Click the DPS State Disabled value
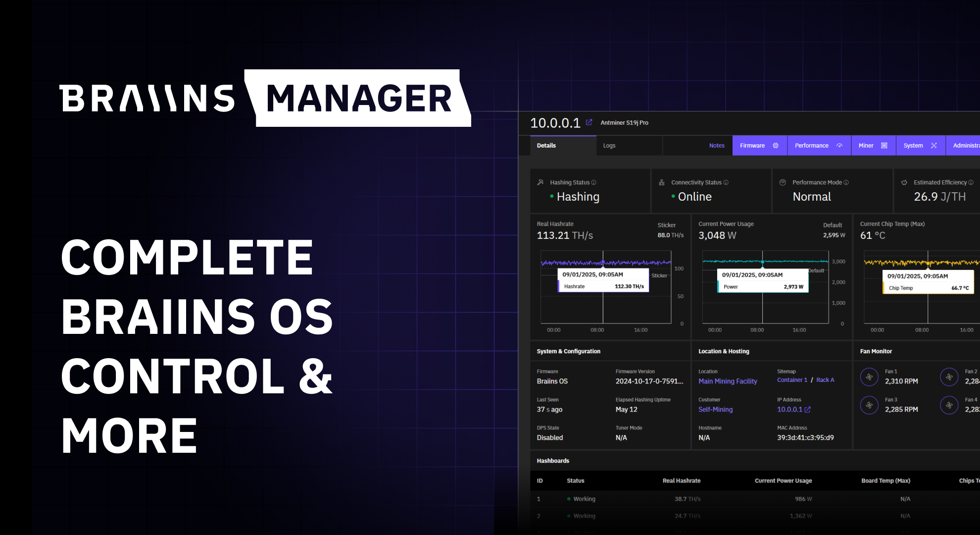 550,437
